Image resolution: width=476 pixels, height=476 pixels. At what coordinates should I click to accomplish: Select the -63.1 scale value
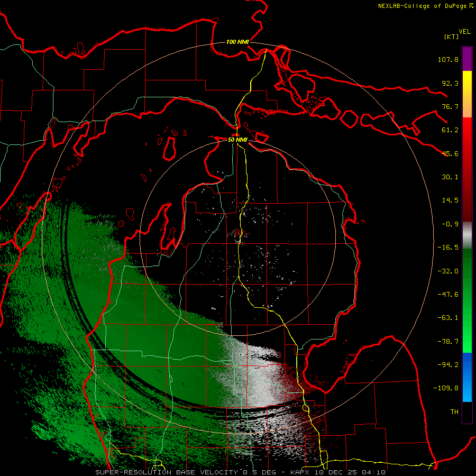pos(448,318)
